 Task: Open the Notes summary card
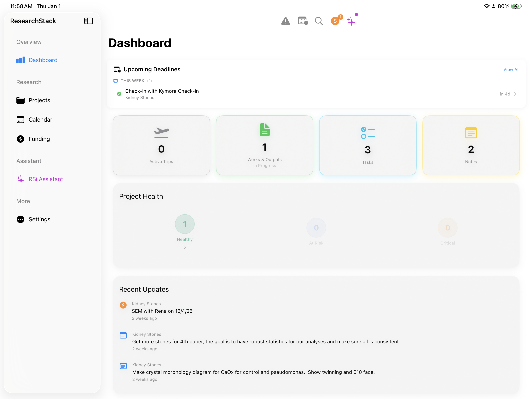pyautogui.click(x=471, y=146)
